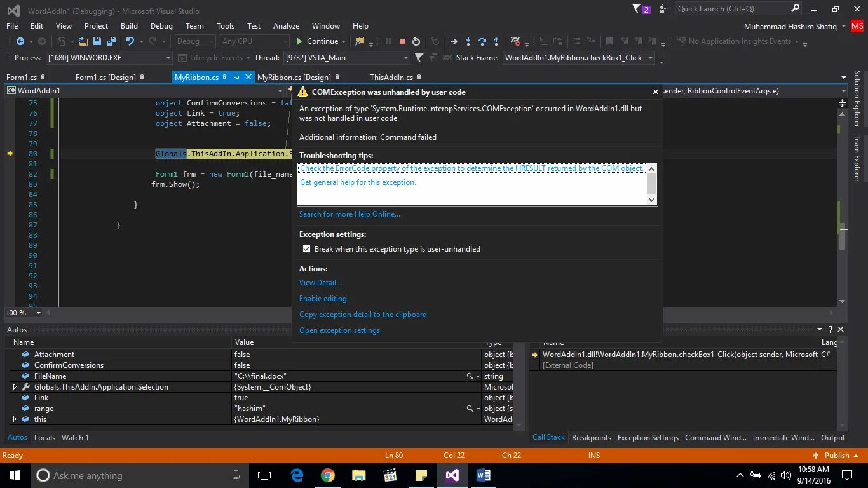Switch to the Locals tab
The width and height of the screenshot is (868, 488).
pos(44,438)
